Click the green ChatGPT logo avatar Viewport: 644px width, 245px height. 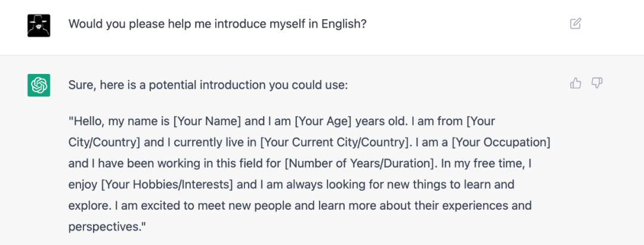39,85
